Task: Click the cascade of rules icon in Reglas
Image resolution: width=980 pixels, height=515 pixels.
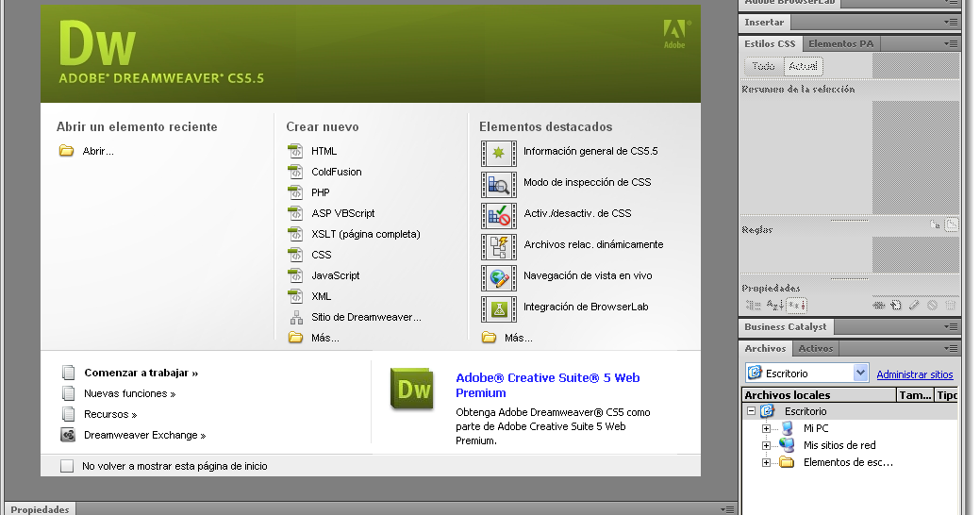Action: pyautogui.click(x=952, y=225)
